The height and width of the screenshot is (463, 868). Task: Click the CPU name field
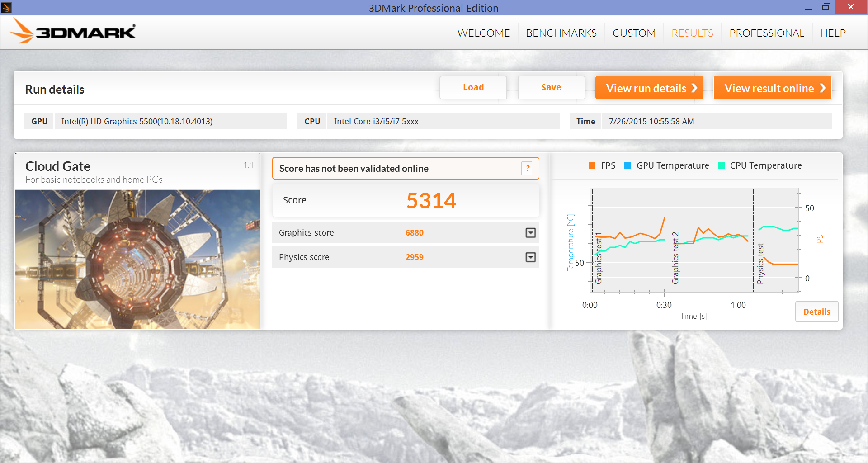click(x=443, y=121)
